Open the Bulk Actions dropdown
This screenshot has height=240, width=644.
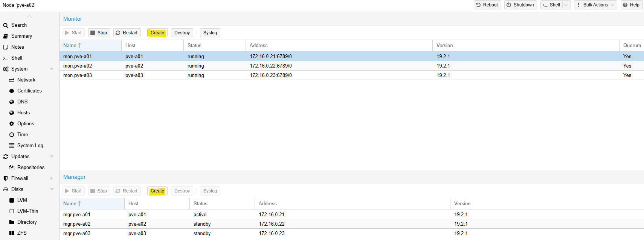click(595, 5)
